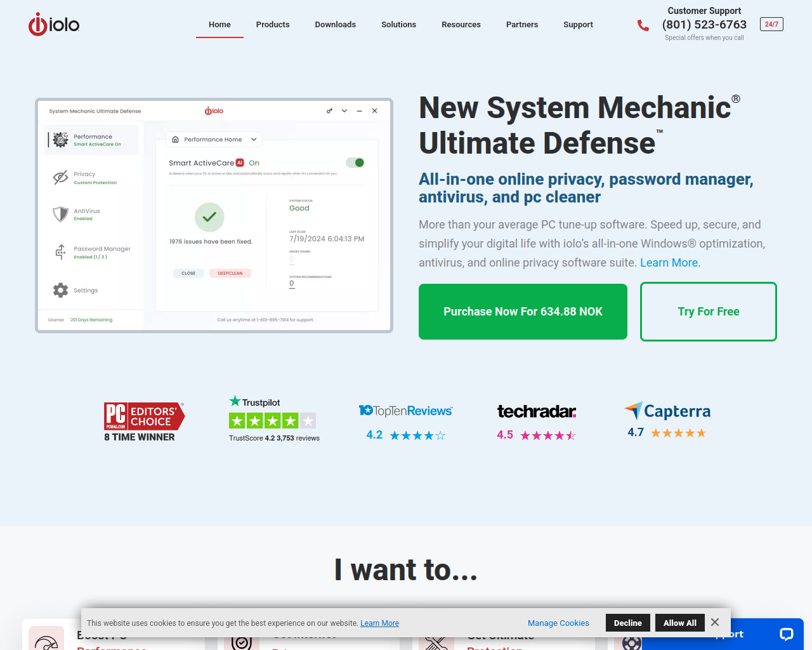Open the Downloads menu

(x=336, y=25)
